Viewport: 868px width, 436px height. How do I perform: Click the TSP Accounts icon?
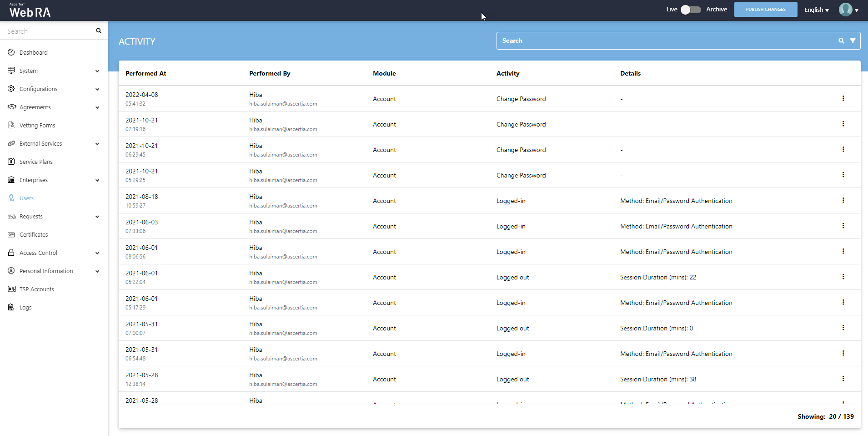tap(11, 289)
